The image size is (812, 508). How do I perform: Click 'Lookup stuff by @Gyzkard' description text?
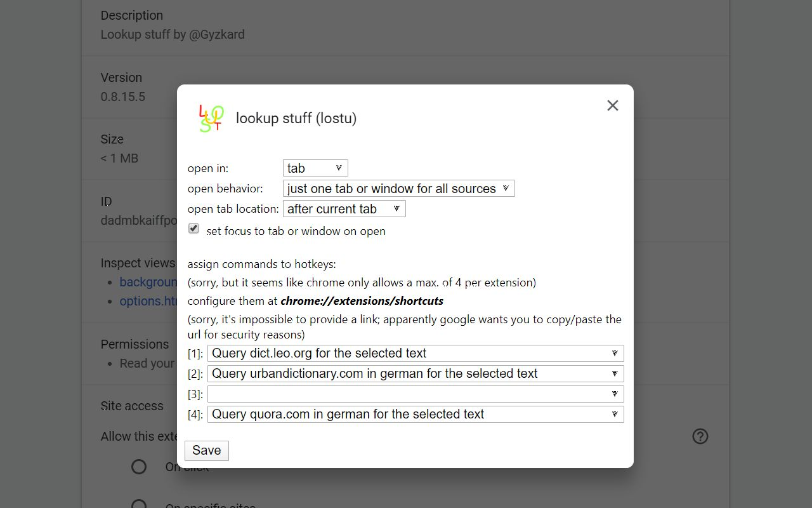tap(173, 34)
